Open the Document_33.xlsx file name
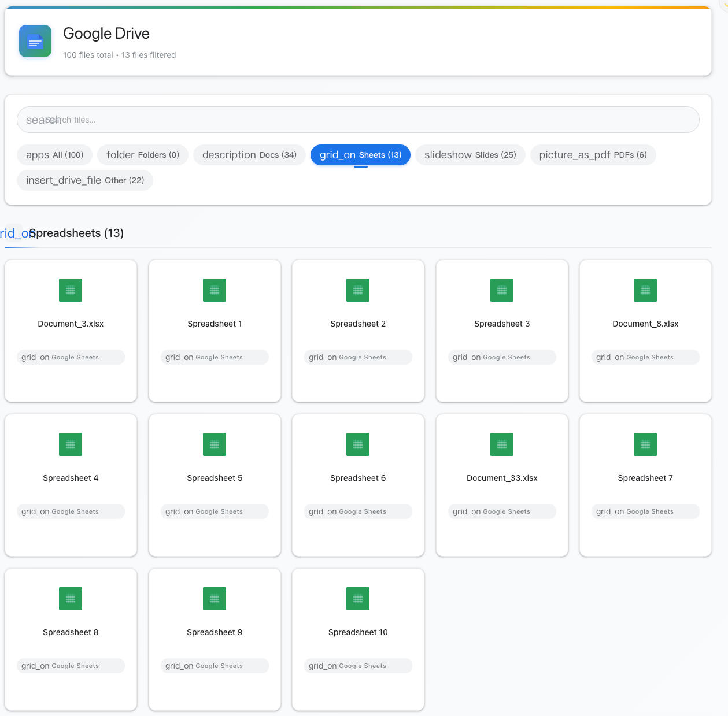This screenshot has height=716, width=728. click(x=502, y=478)
